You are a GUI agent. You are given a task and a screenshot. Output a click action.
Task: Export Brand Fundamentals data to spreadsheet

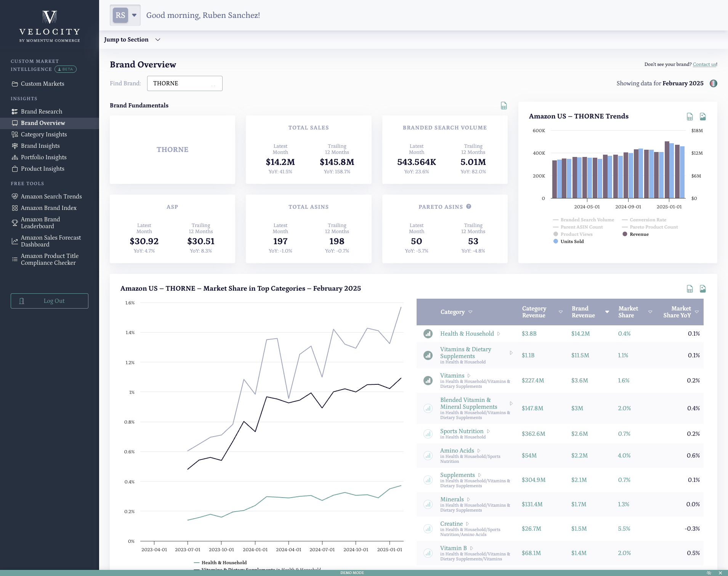point(504,106)
